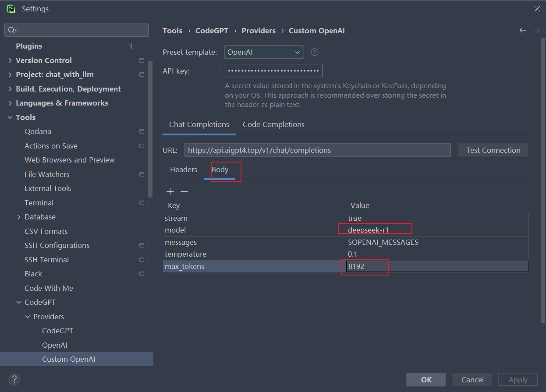Click the project-level icon beside Project: chat_with_llm
Screen dimensions: 546x392
point(142,74)
